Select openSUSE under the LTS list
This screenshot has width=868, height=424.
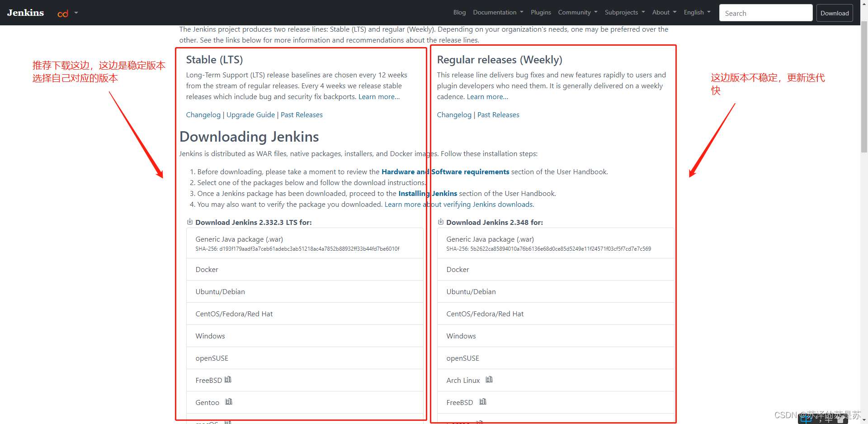coord(305,358)
